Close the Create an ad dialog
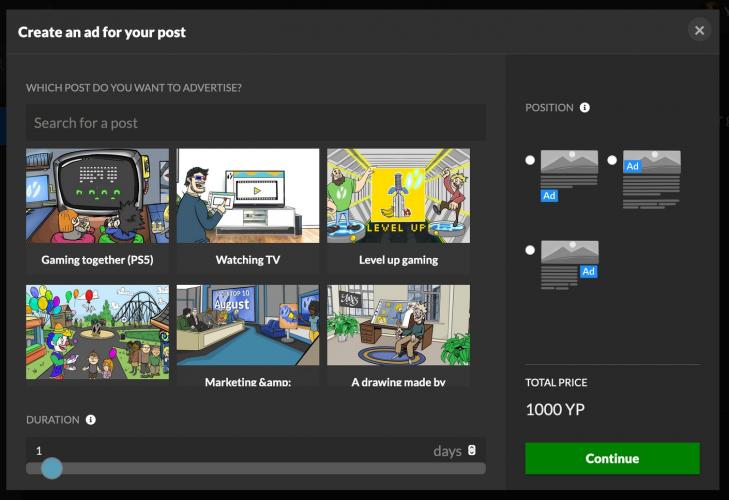This screenshot has width=729, height=500. 699,31
